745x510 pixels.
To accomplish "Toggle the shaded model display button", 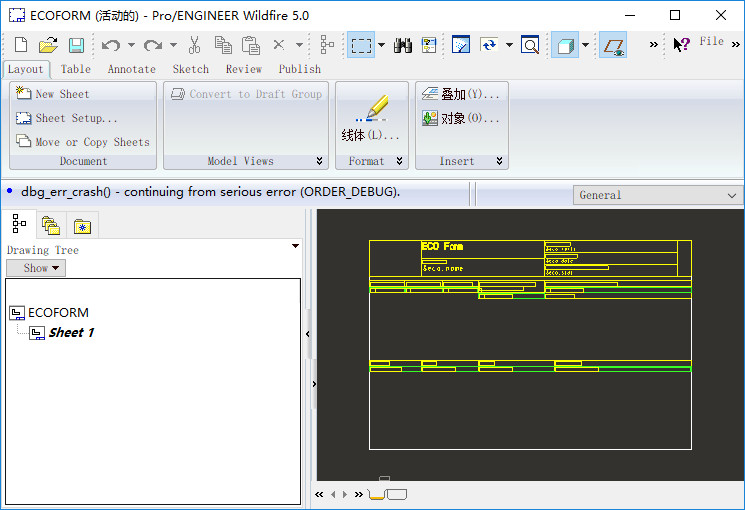I will (565, 45).
